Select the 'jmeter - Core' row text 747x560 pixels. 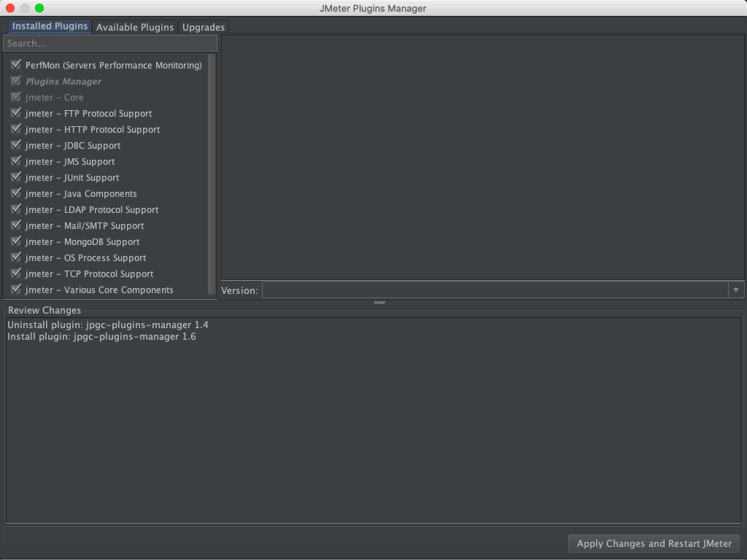tap(54, 97)
